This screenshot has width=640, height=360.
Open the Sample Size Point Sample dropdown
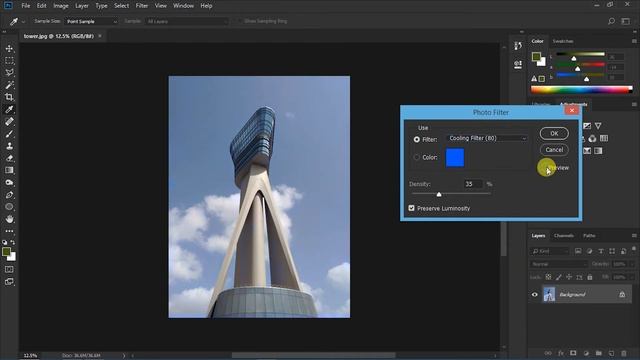pyautogui.click(x=91, y=21)
